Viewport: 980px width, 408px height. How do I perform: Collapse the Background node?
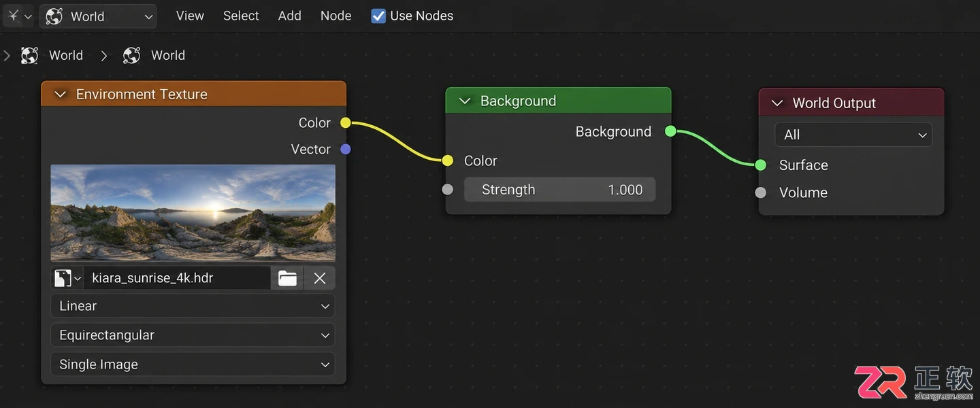click(x=465, y=101)
